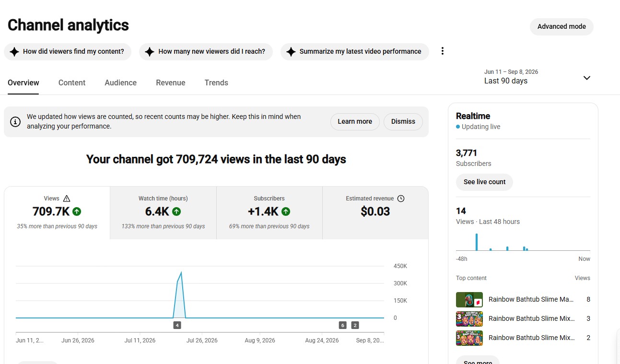Viewport: 620px width, 364px height.
Task: Dismiss the views counting notice
Action: pyautogui.click(x=403, y=122)
